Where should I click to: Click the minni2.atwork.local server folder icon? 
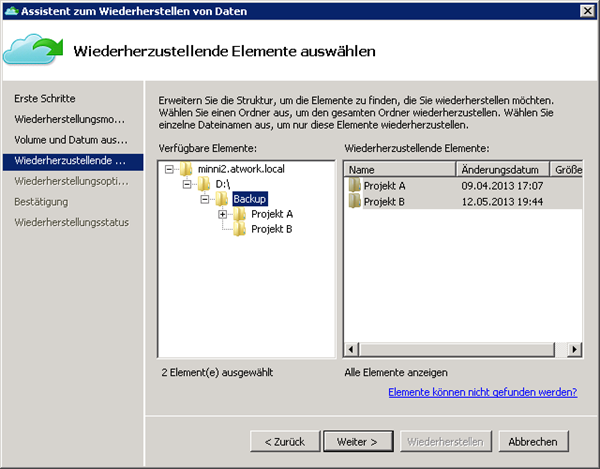(186, 169)
